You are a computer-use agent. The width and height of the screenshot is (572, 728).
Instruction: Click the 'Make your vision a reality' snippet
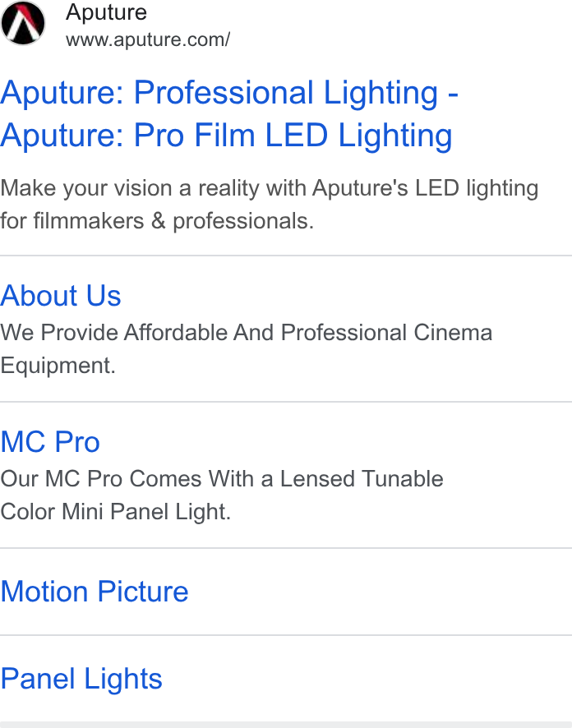pyautogui.click(x=270, y=188)
